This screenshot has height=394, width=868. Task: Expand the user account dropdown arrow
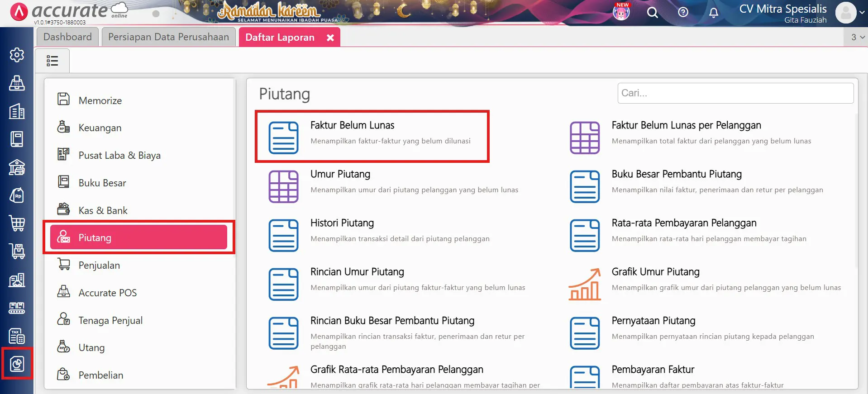[862, 13]
